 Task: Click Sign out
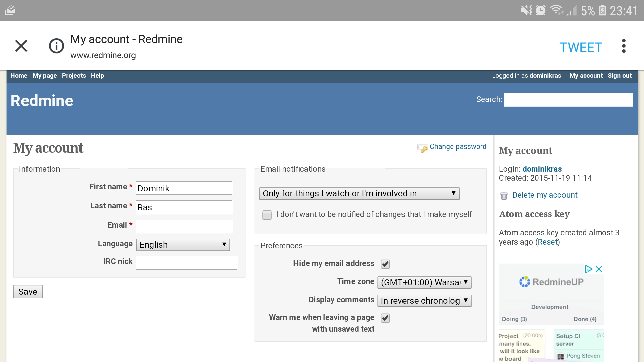click(x=620, y=76)
